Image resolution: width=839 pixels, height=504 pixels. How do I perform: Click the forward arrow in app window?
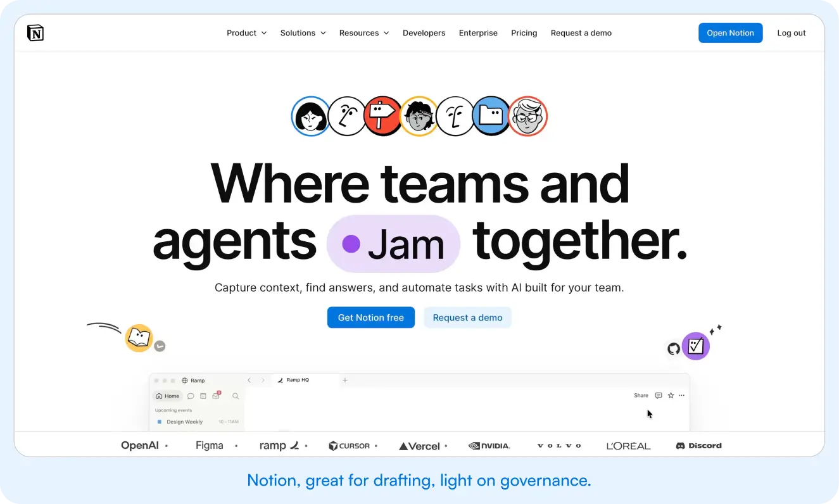(263, 381)
